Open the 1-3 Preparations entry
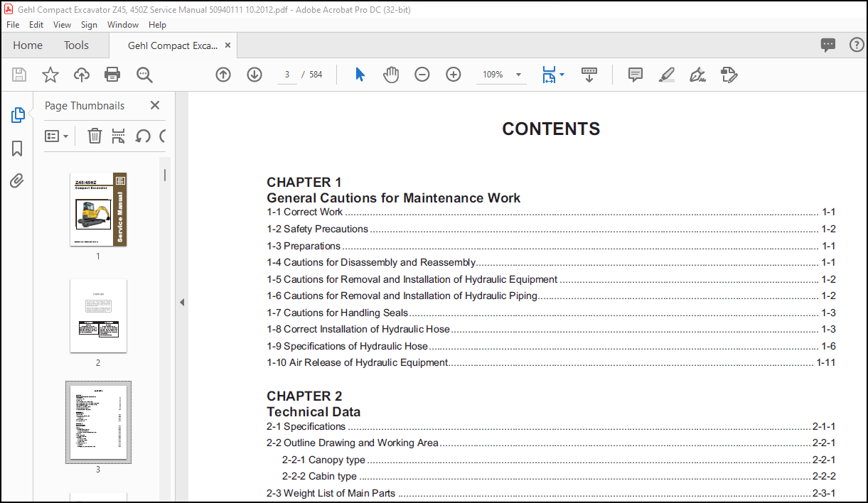868x503 pixels. [551, 246]
